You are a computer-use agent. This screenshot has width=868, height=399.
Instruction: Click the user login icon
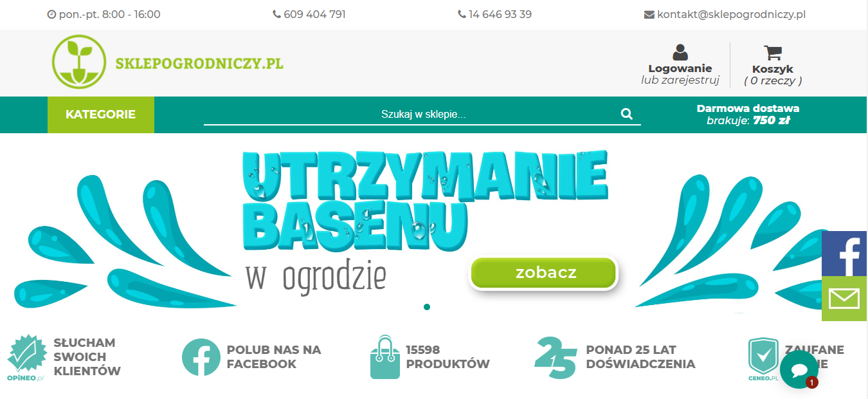(x=680, y=53)
